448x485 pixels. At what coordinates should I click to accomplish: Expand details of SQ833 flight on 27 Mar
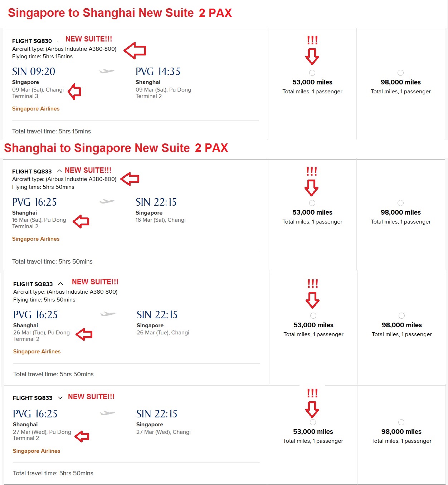tap(60, 398)
